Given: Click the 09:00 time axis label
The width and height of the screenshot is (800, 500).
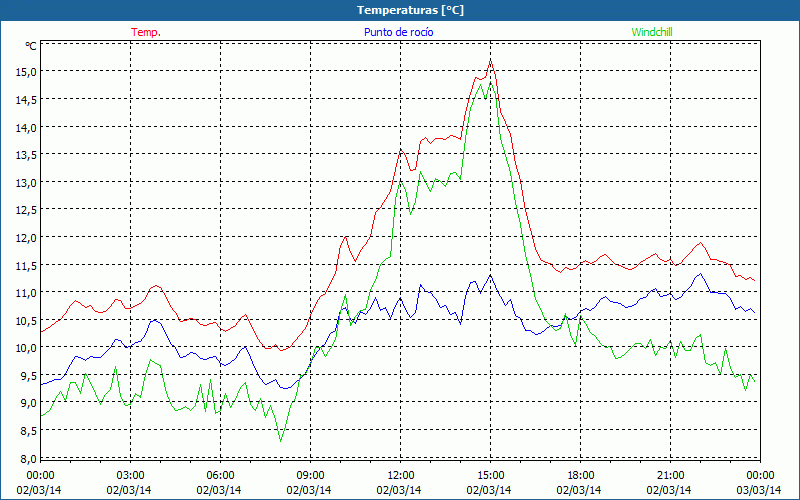Looking at the screenshot, I should pyautogui.click(x=310, y=476).
